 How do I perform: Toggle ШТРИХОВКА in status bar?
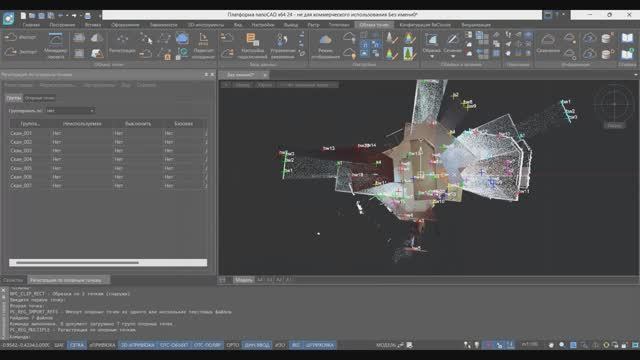tap(320, 345)
